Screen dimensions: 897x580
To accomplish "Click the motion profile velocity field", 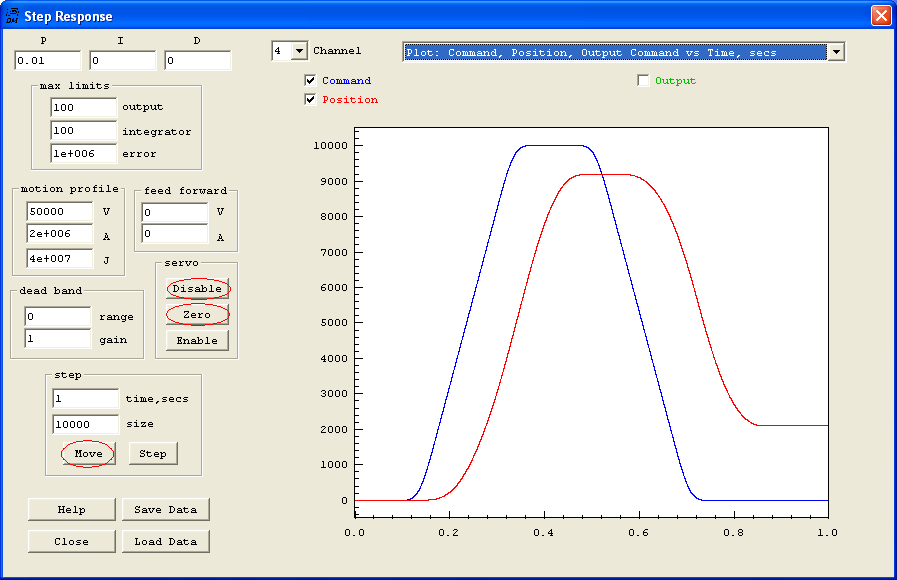I will tap(61, 212).
